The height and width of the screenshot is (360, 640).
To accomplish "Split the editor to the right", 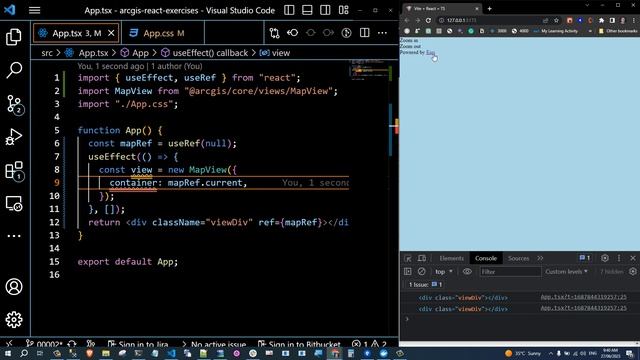I will pyautogui.click(x=364, y=33).
